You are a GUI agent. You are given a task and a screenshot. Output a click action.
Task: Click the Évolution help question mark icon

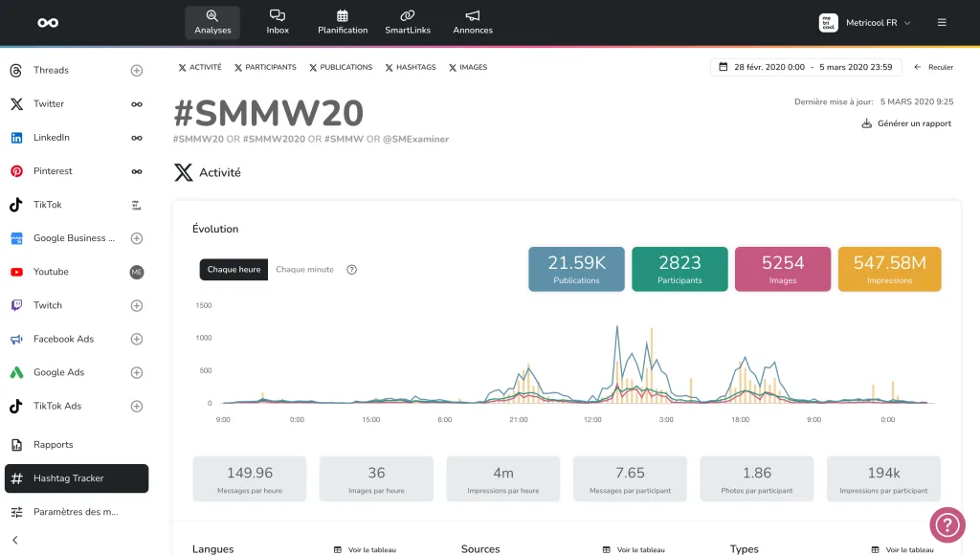352,270
